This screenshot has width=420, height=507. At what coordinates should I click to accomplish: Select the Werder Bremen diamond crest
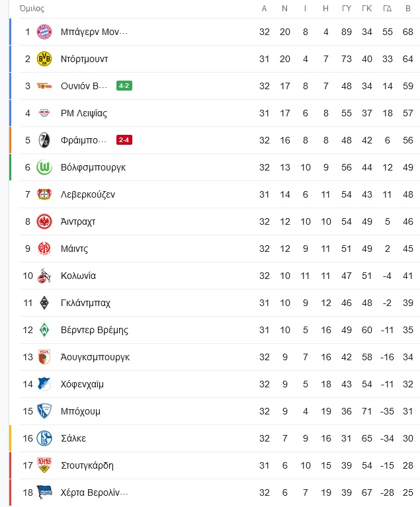click(44, 330)
